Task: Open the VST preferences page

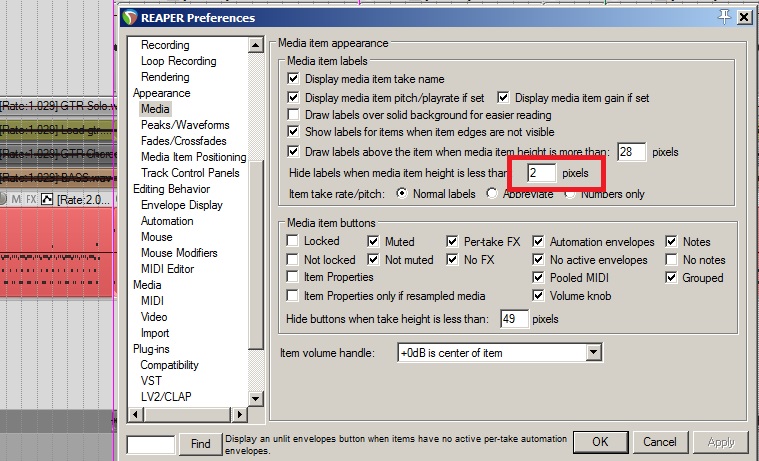Action: (x=151, y=381)
